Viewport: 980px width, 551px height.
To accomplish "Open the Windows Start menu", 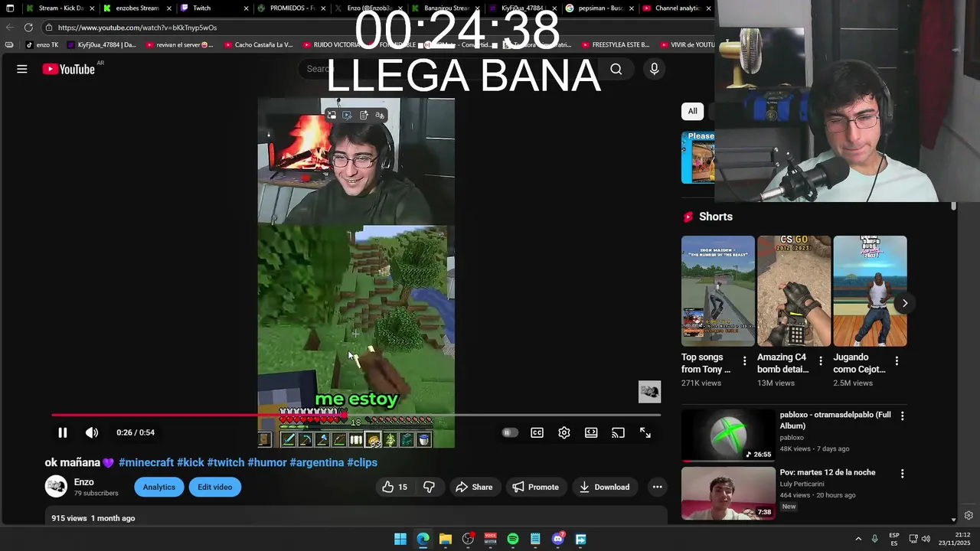I will (400, 539).
